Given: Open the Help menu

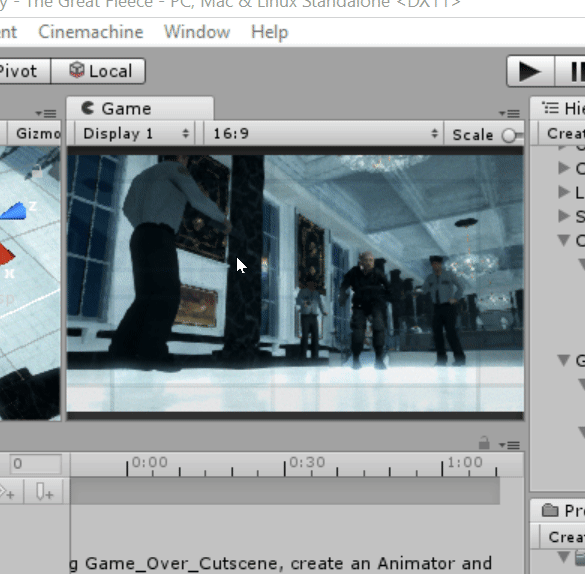Looking at the screenshot, I should pos(269,32).
